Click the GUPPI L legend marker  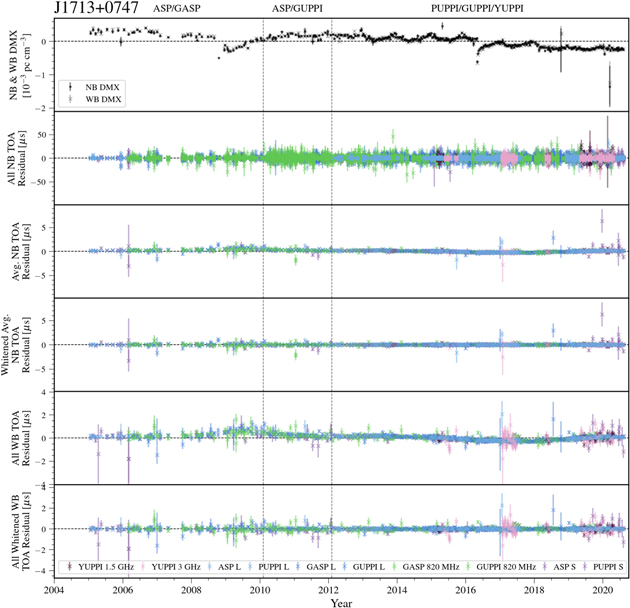(x=345, y=567)
